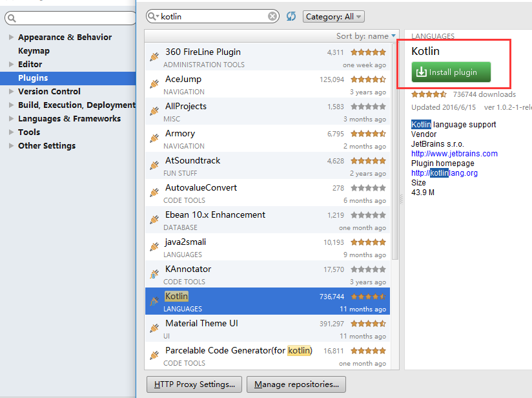
Task: Click the Material Theme UI star rating
Action: coord(368,324)
